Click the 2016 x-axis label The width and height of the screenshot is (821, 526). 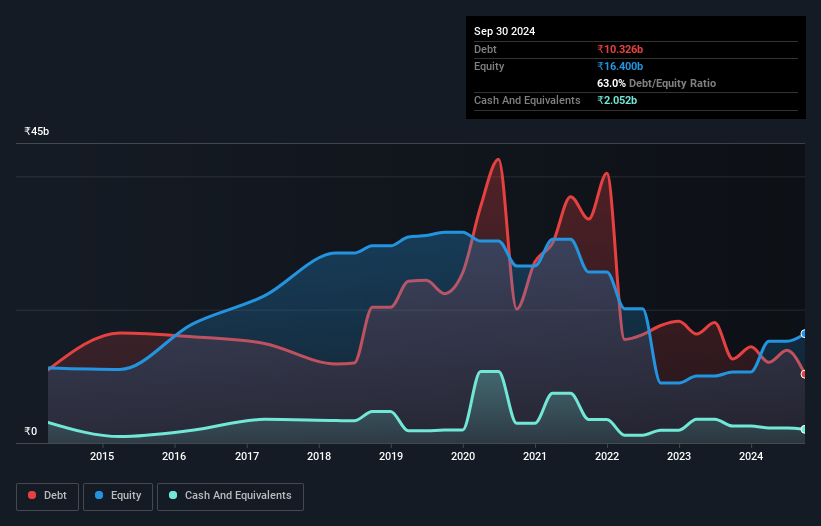[174, 456]
